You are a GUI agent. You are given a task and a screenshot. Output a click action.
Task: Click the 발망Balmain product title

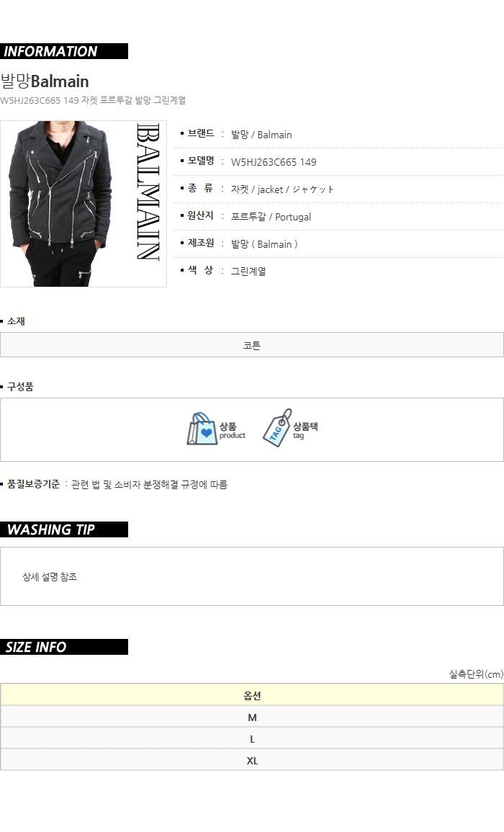[x=45, y=81]
